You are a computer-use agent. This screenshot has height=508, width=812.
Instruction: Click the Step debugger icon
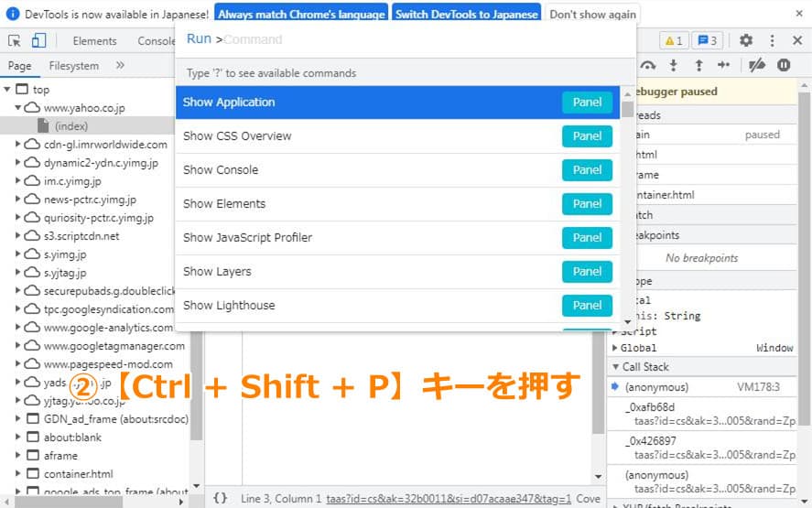click(x=723, y=65)
